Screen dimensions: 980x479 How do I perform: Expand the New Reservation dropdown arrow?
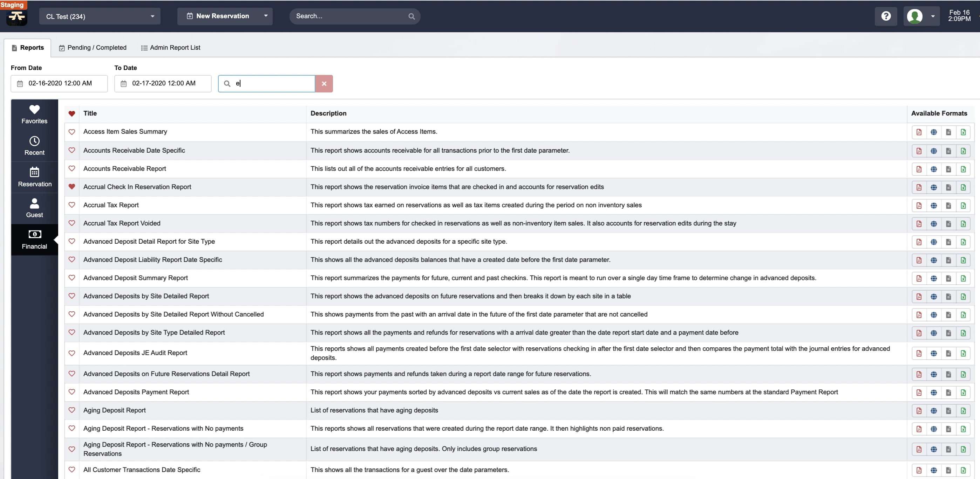click(x=266, y=16)
